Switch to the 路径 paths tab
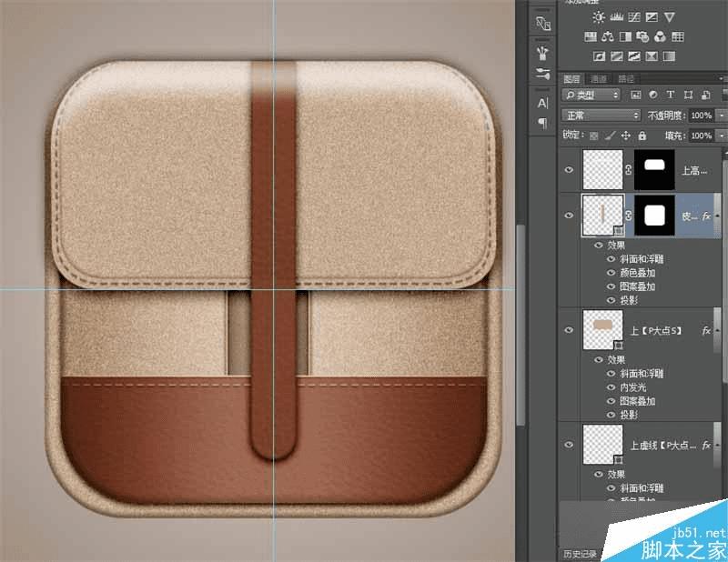728x562 pixels. pos(626,79)
